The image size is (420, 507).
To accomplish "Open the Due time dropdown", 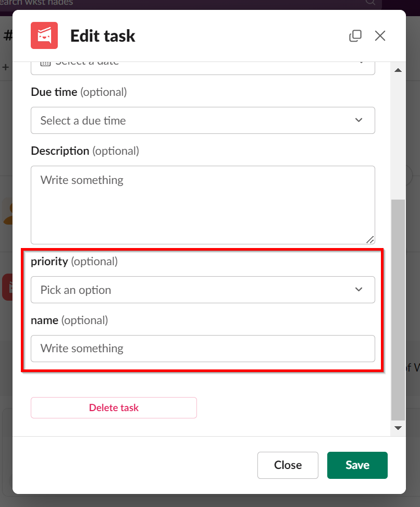I will (x=203, y=120).
